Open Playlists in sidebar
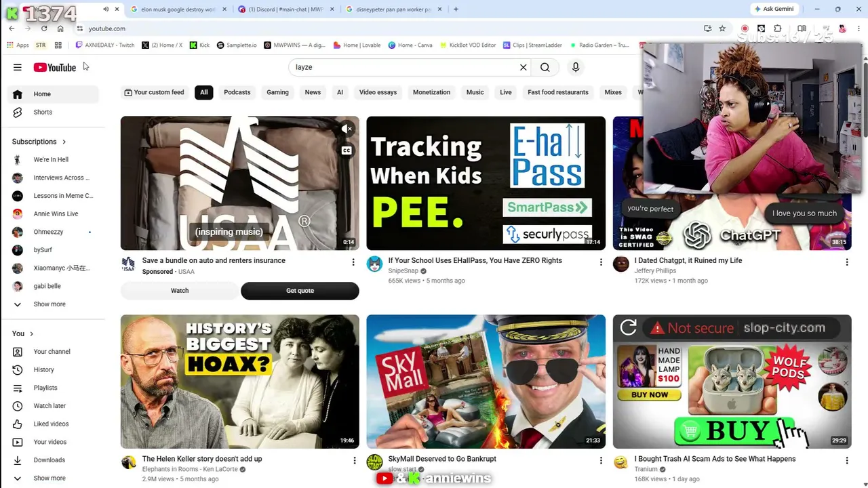Screen dimensions: 868x488 54,388
